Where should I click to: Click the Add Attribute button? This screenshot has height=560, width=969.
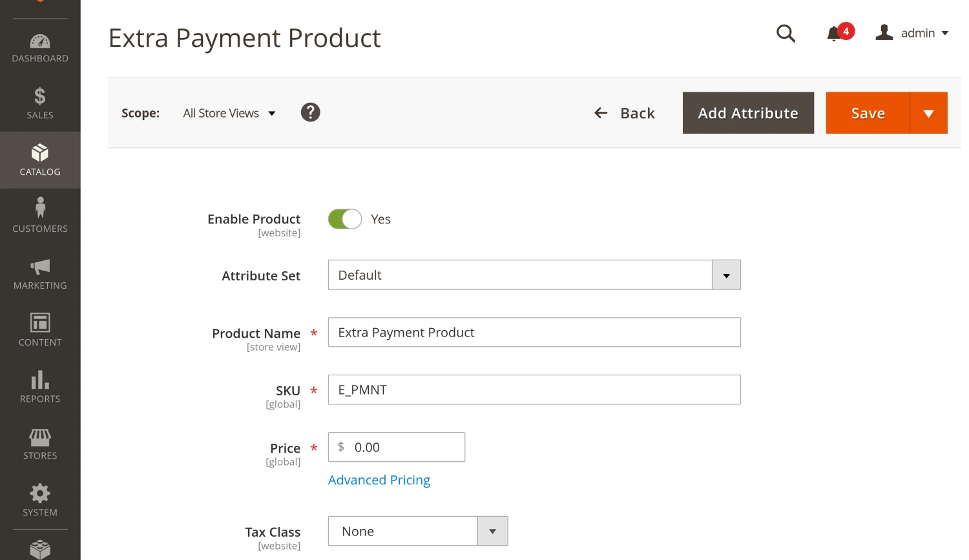(x=747, y=112)
